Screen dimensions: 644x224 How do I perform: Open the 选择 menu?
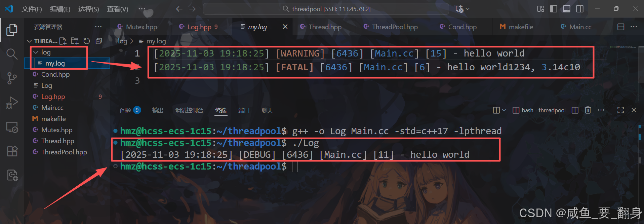(x=88, y=9)
